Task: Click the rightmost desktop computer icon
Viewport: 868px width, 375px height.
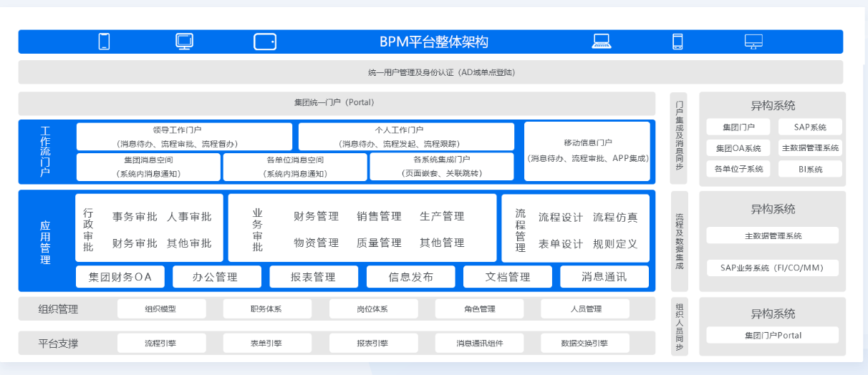Action: 753,42
